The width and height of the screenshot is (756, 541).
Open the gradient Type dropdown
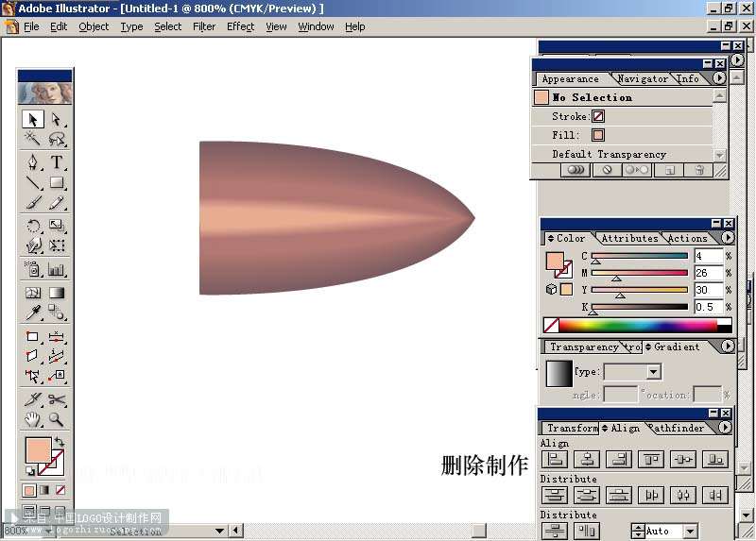tap(654, 372)
